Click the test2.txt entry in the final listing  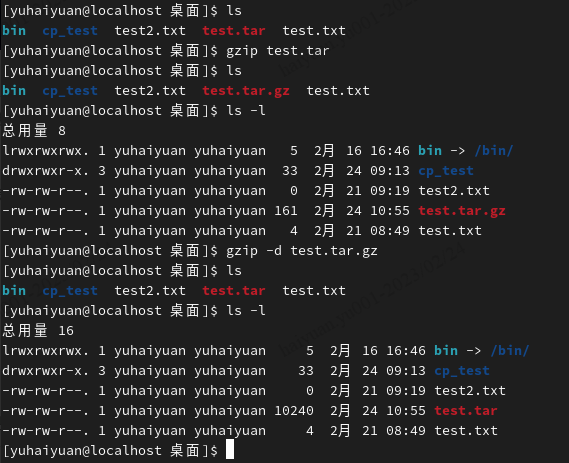point(470,391)
